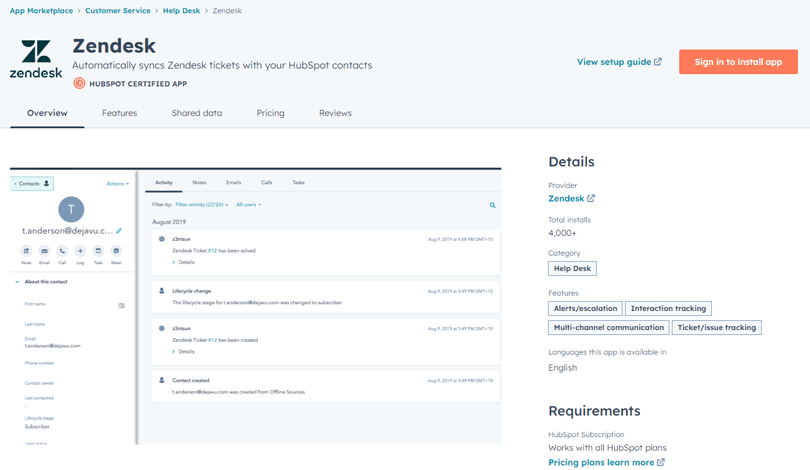The height and width of the screenshot is (470, 810).
Task: Click Help Desk breadcrumb link
Action: pos(181,10)
